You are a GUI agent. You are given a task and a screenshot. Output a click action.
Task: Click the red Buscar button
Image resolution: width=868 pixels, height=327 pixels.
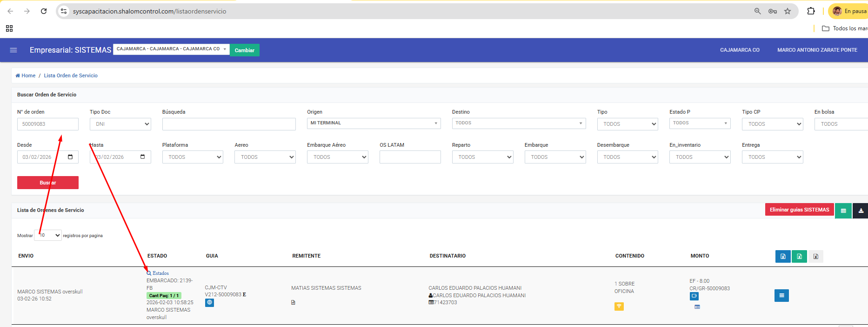[x=48, y=183]
